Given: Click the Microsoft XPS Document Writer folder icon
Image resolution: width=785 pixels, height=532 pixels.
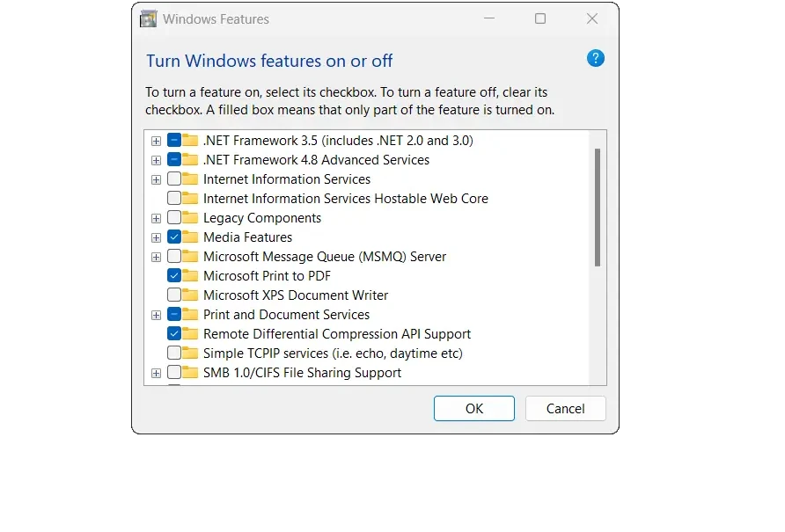Looking at the screenshot, I should coord(190,295).
